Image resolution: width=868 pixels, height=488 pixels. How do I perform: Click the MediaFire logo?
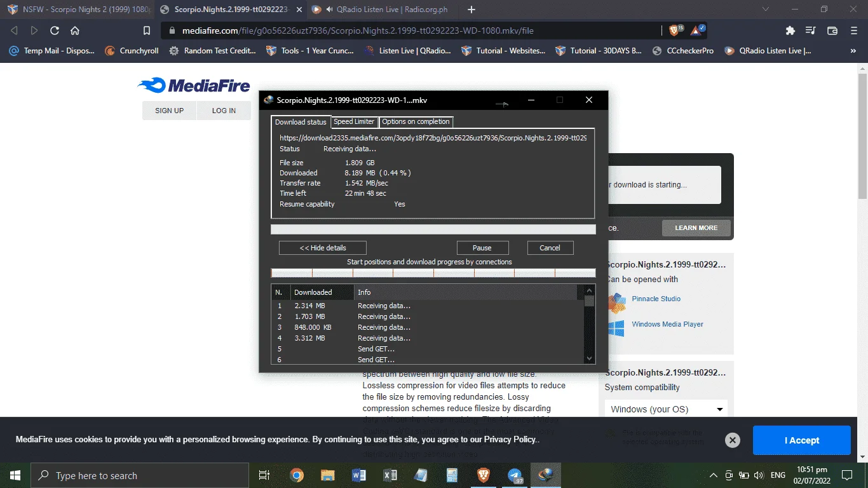coord(194,85)
